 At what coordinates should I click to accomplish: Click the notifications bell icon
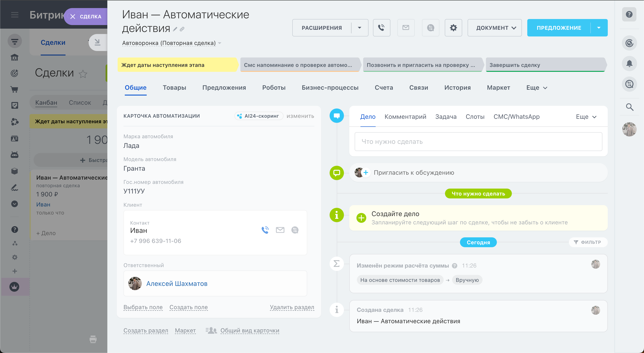629,64
